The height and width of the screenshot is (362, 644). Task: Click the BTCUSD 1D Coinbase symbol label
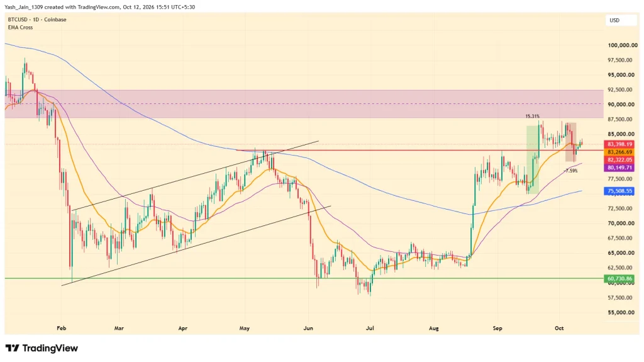tap(37, 20)
